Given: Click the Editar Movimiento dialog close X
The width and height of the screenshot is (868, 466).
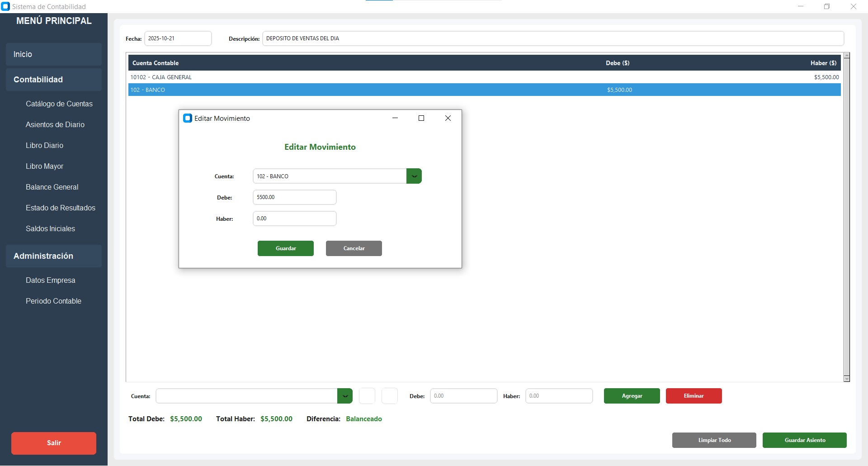Looking at the screenshot, I should 448,118.
